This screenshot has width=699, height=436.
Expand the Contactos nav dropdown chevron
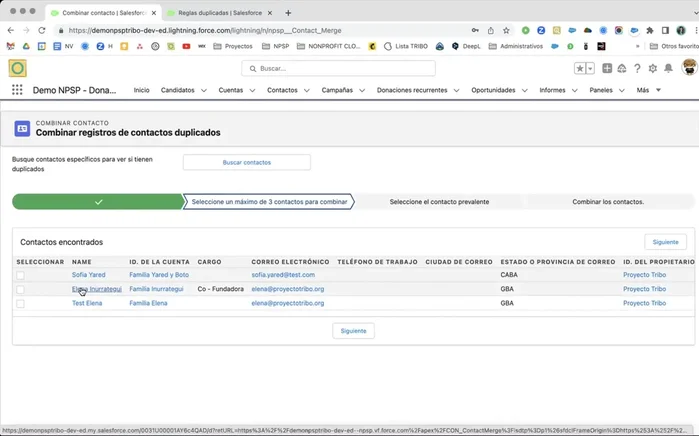click(307, 90)
